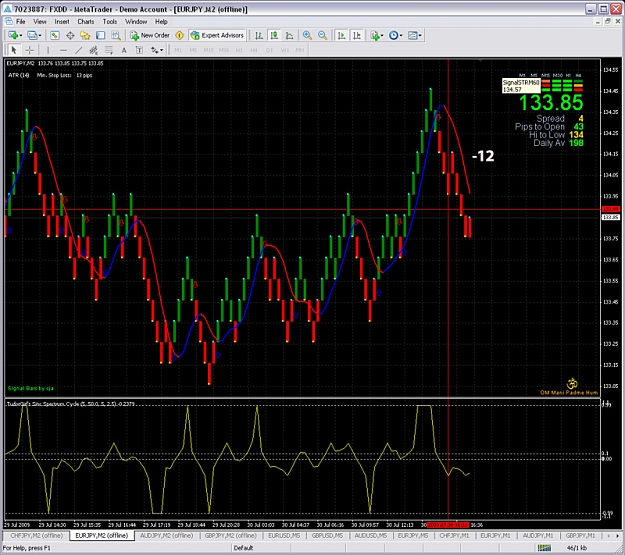Switch to EURJPY,M1 chart tab

[x=495, y=535]
